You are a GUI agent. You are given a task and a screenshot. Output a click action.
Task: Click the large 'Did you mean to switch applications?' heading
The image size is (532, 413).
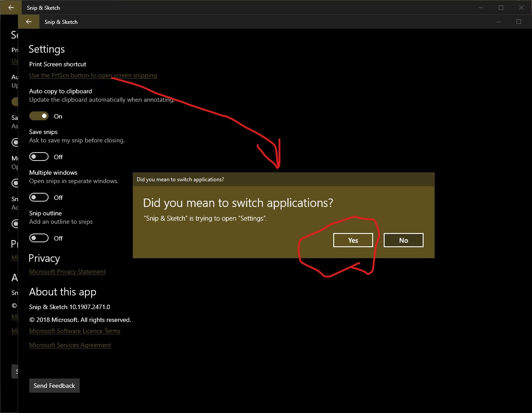click(238, 203)
